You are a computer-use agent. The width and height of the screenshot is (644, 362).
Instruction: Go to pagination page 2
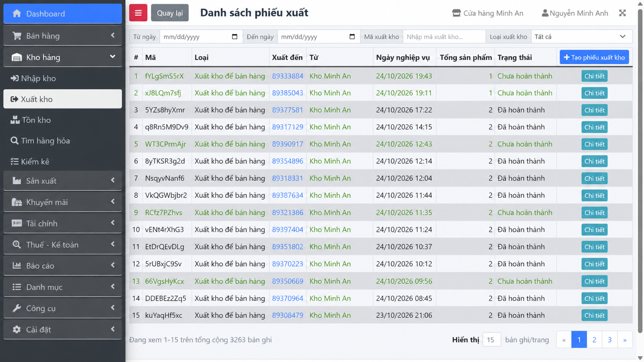click(x=594, y=339)
